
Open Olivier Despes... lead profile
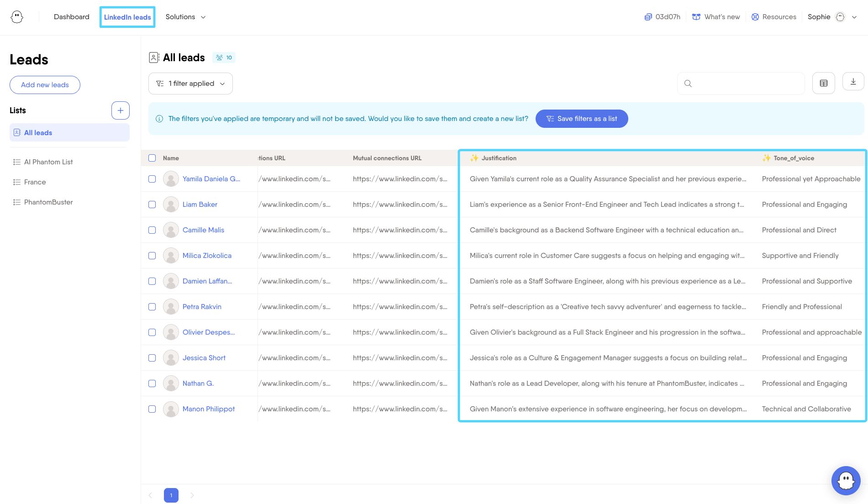pos(209,332)
